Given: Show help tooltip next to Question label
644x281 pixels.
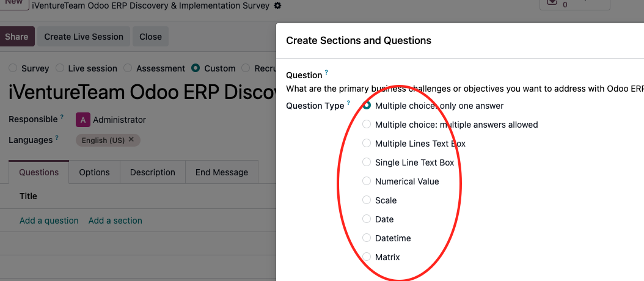Looking at the screenshot, I should coord(326,73).
